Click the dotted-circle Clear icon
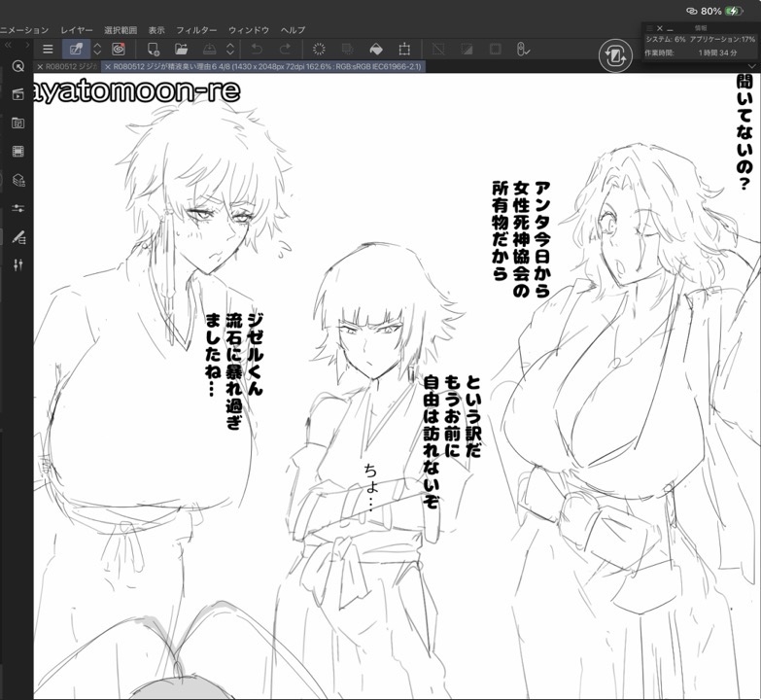 point(319,49)
